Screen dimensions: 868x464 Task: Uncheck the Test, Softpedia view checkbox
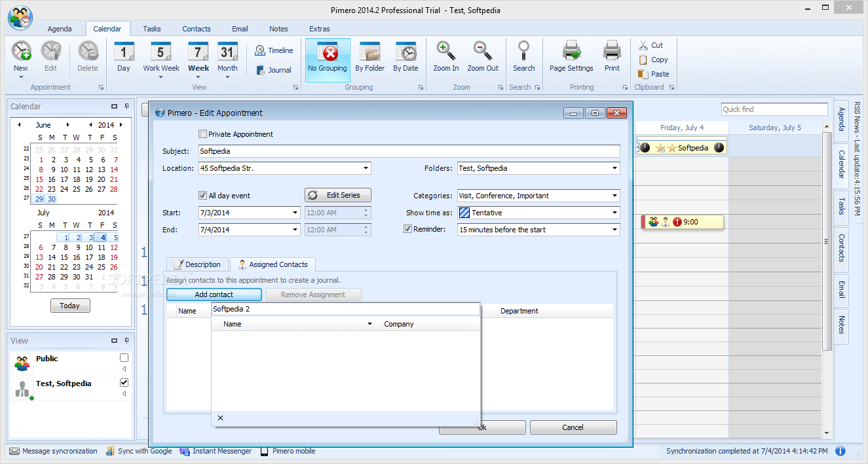coord(124,383)
